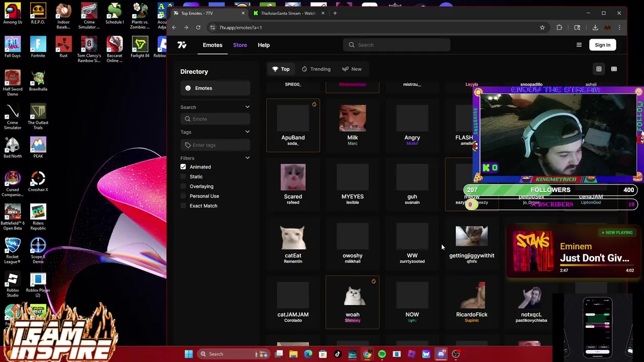Enable the Static filter
This screenshot has height=362, width=644.
(x=183, y=176)
